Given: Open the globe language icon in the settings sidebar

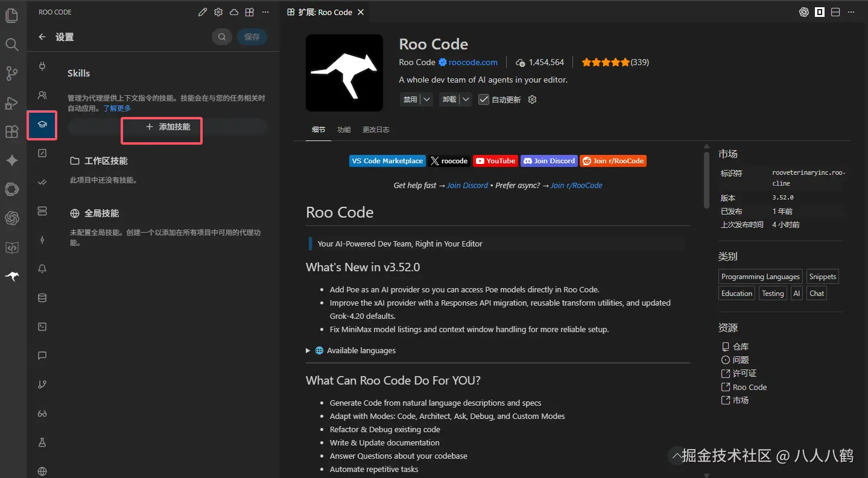Looking at the screenshot, I should 42,471.
